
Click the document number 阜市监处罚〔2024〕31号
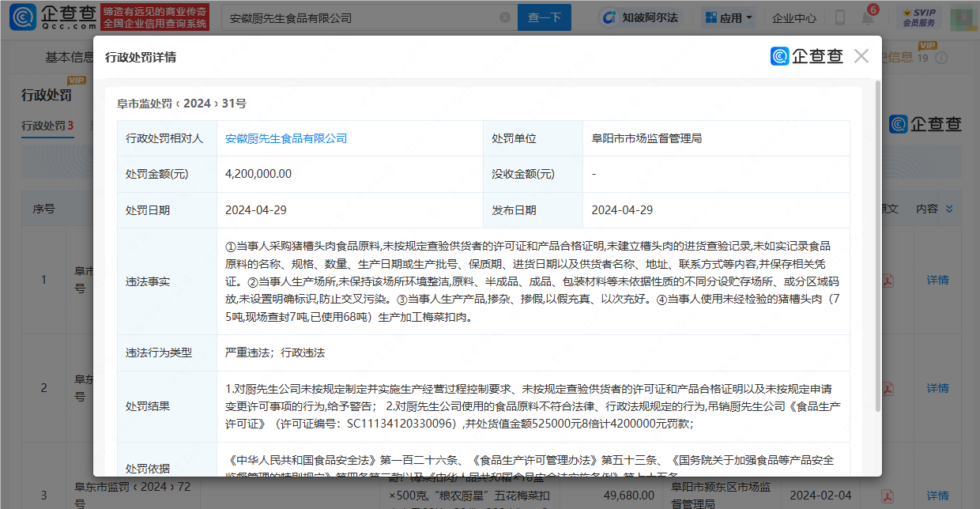coord(181,104)
